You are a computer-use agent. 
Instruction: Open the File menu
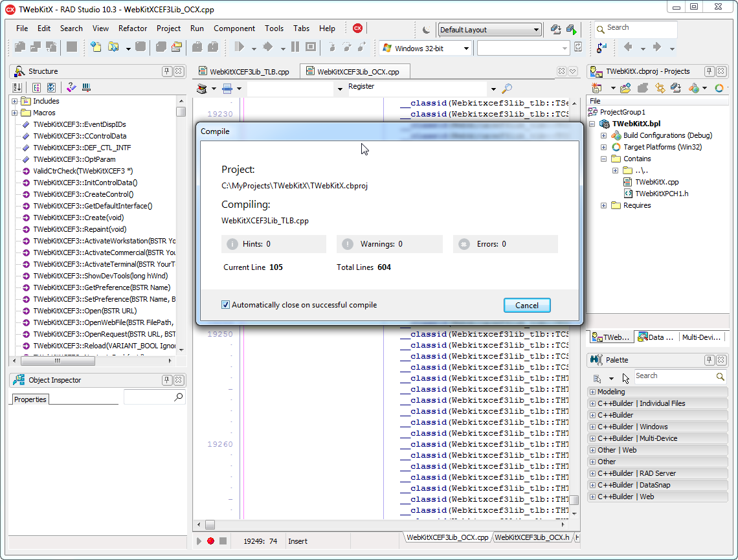point(22,28)
